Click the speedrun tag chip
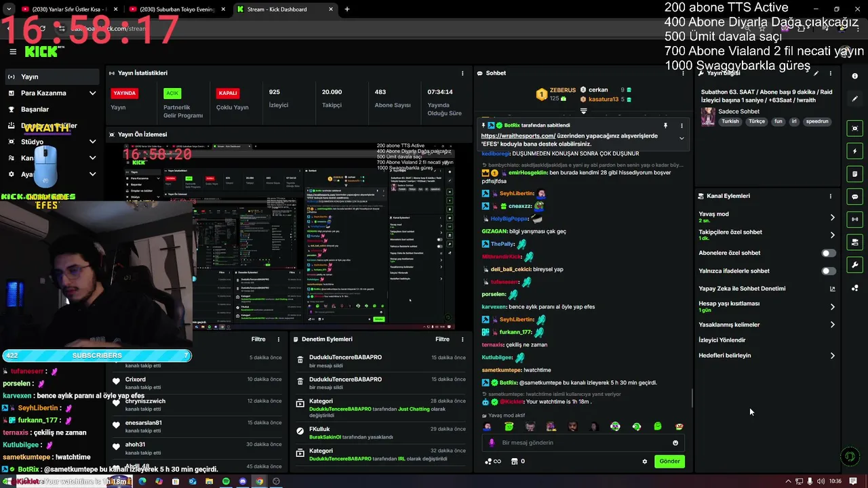 (816, 121)
